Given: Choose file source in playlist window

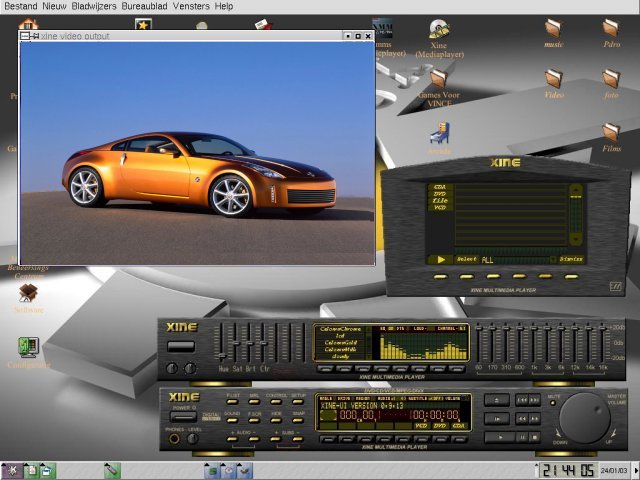Looking at the screenshot, I should [440, 200].
